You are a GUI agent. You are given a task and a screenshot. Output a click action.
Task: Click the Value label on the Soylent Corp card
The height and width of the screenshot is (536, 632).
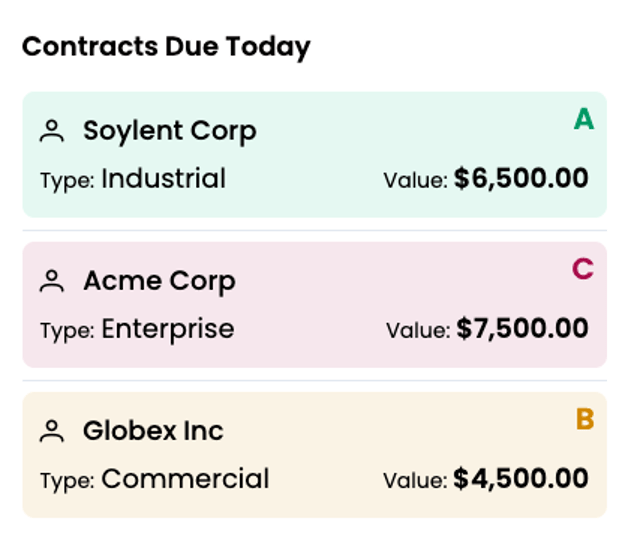pos(415,181)
